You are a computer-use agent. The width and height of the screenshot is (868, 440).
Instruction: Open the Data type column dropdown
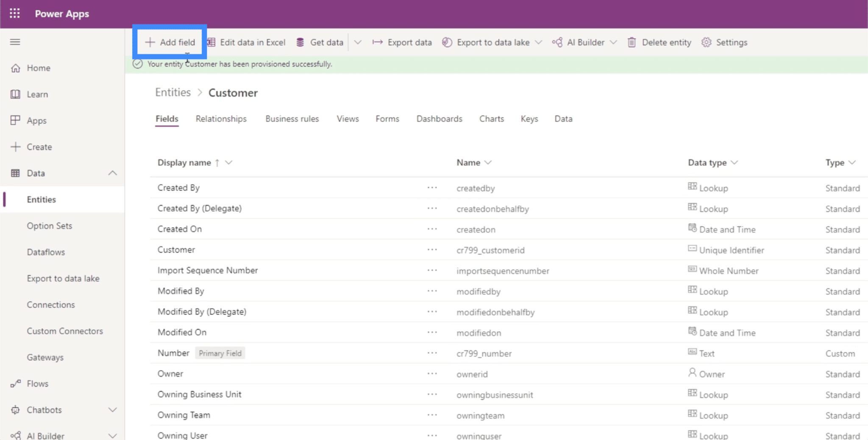pos(734,163)
